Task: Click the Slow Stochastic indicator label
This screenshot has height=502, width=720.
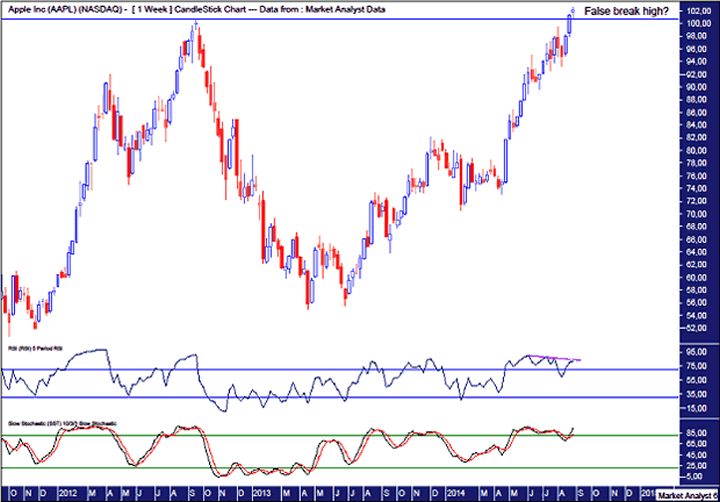Action: 62,423
